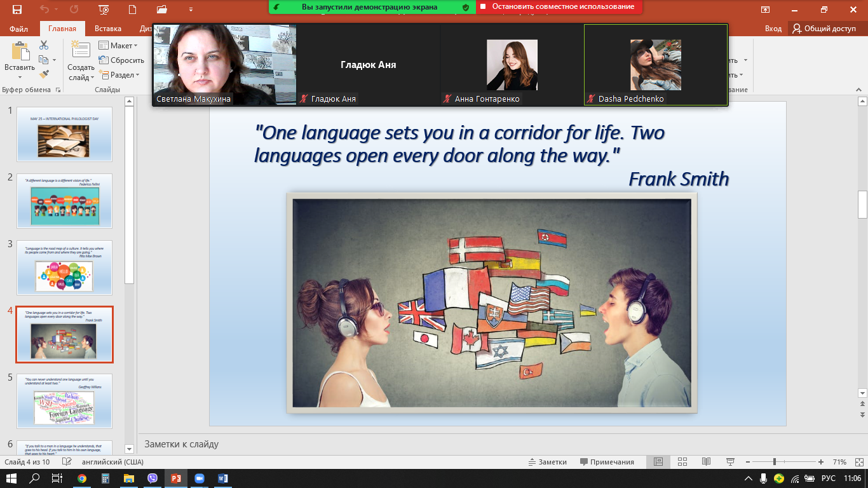
Task: Open the undo history dropdown arrow
Action: click(55, 10)
